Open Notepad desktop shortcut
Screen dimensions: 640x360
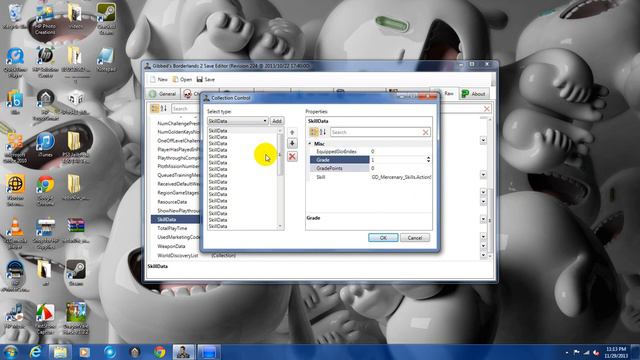[x=106, y=60]
